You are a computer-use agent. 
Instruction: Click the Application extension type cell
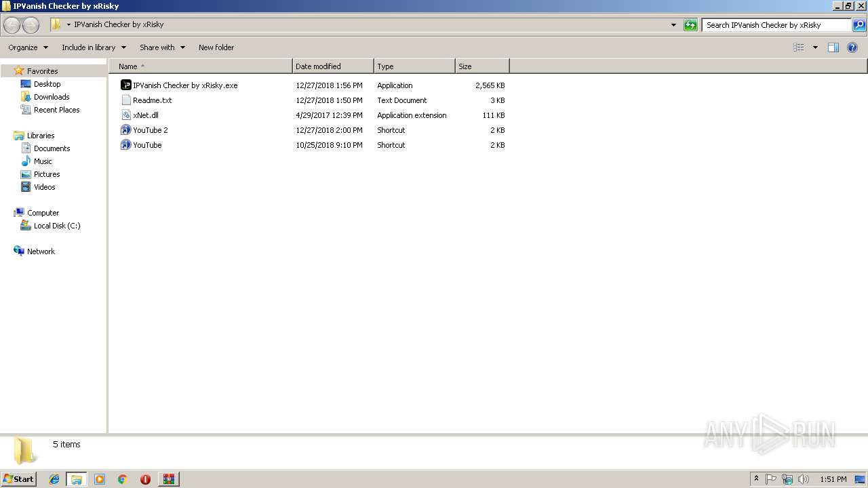[x=412, y=115]
